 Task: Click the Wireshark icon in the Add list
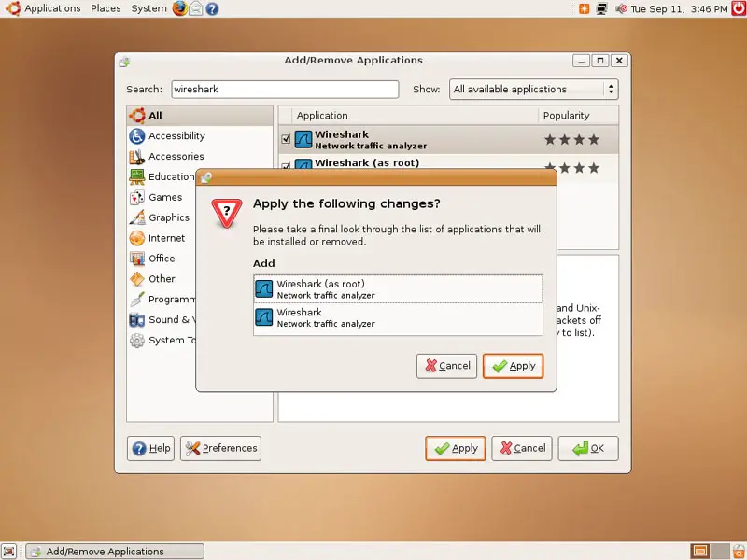[x=264, y=318]
